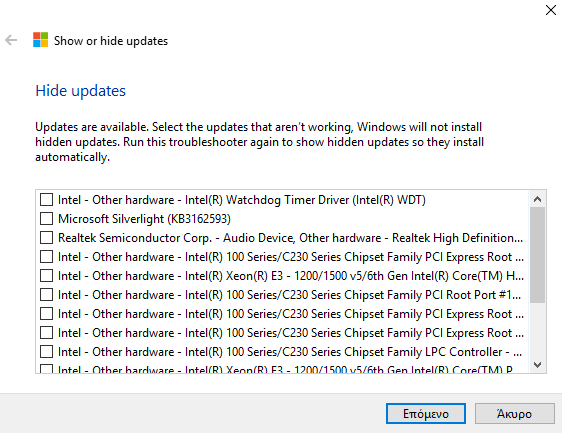Tick the PCI Root Port #1 update checkbox
Image resolution: width=562 pixels, height=433 pixels.
[x=47, y=295]
